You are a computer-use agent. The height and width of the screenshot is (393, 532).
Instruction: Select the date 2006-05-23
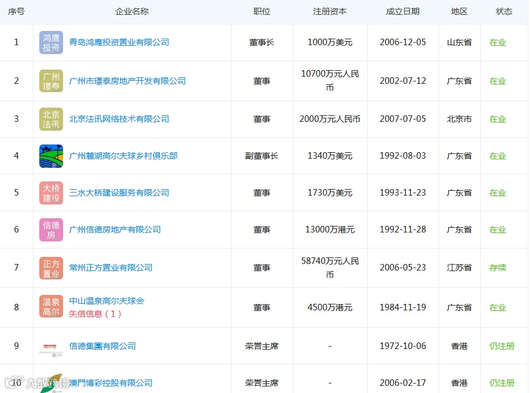(x=403, y=268)
